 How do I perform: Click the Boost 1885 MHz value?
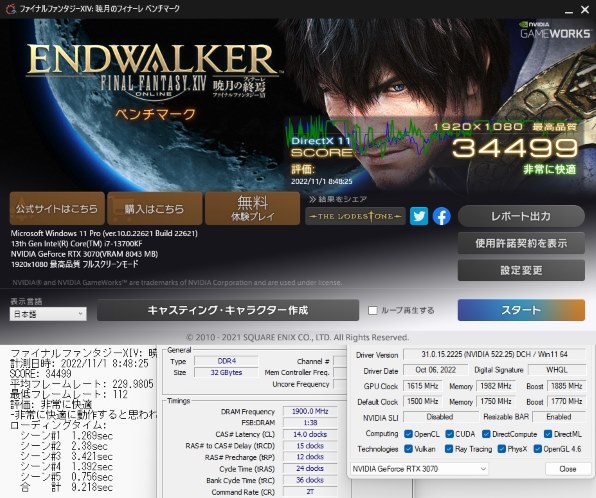click(566, 386)
